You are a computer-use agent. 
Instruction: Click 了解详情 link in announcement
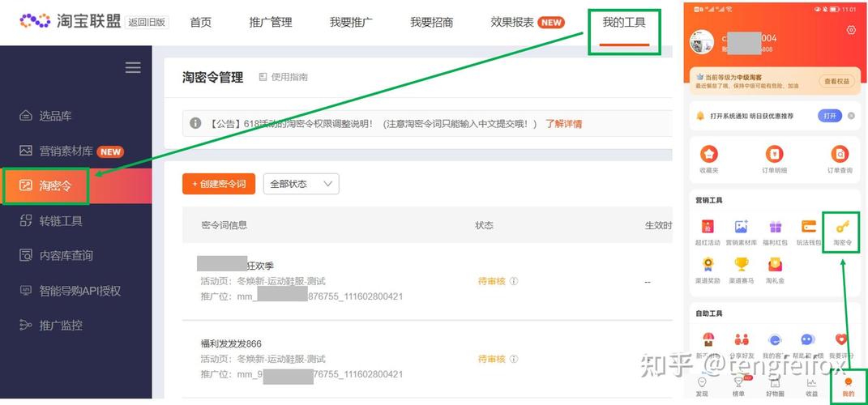pyautogui.click(x=564, y=123)
